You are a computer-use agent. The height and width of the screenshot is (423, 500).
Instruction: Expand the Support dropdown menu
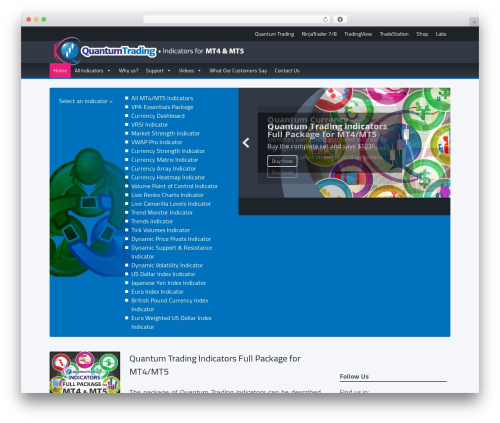(158, 71)
